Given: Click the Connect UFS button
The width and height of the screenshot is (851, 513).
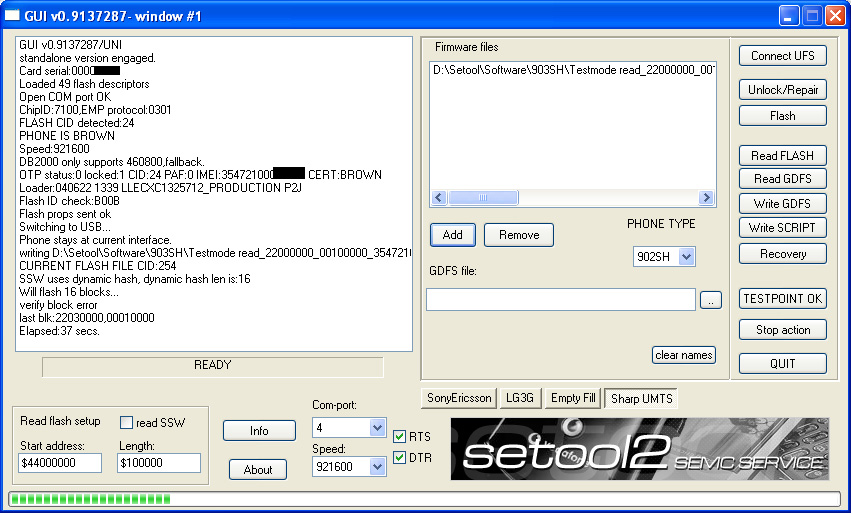Looking at the screenshot, I should click(x=782, y=56).
